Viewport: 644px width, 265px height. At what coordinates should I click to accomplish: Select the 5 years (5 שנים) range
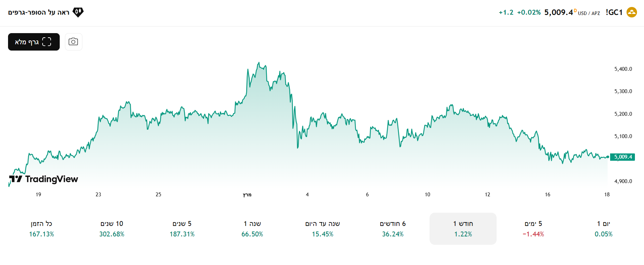click(x=182, y=228)
